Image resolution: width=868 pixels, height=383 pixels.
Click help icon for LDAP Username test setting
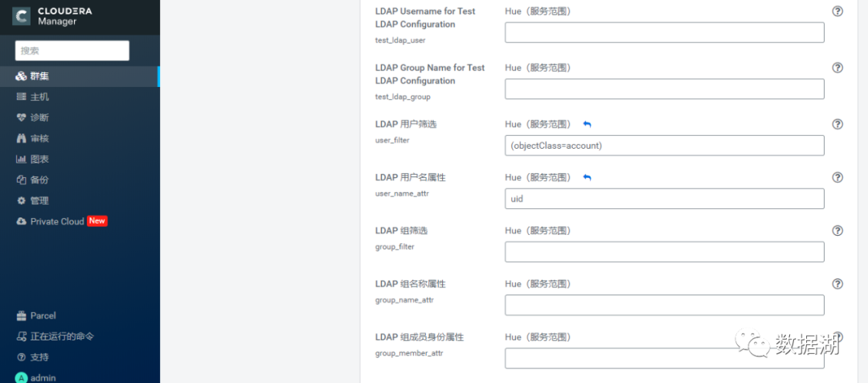tap(837, 11)
